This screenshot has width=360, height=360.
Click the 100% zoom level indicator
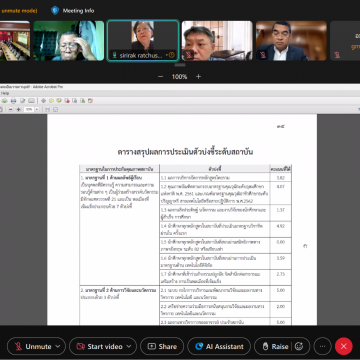pyautogui.click(x=179, y=77)
